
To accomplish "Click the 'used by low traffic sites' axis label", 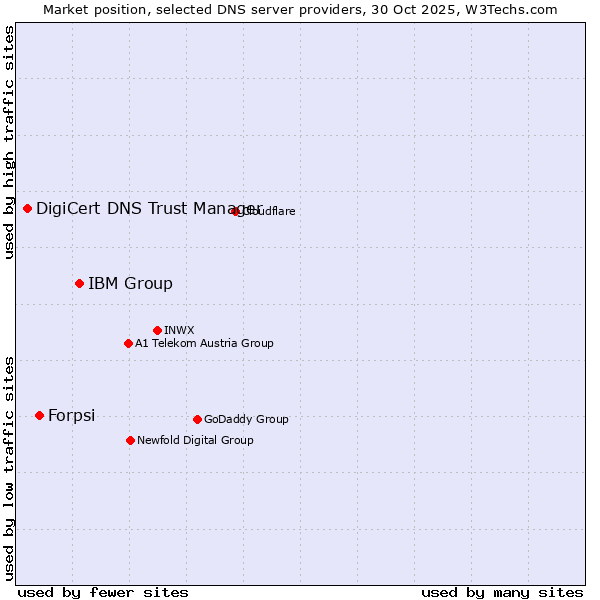I will [x=9, y=467].
